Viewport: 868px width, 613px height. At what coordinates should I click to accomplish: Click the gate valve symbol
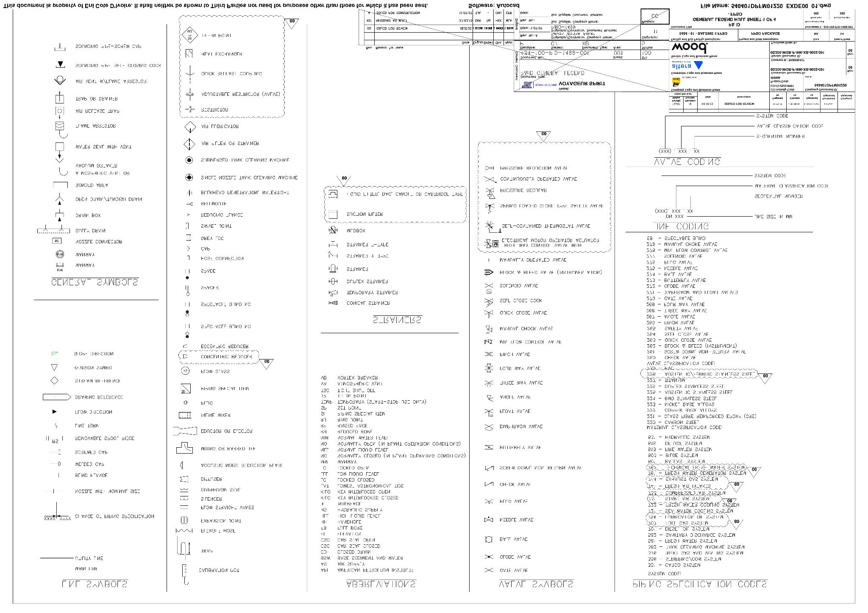click(x=489, y=570)
